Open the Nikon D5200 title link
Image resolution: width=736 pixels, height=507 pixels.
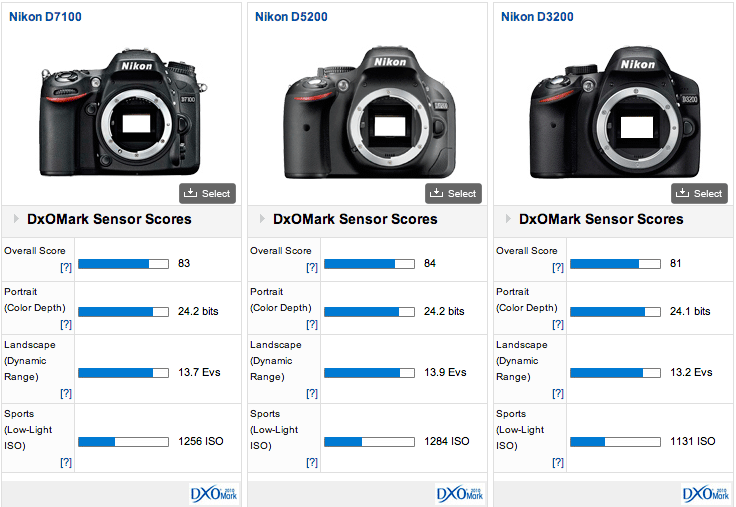[x=291, y=17]
